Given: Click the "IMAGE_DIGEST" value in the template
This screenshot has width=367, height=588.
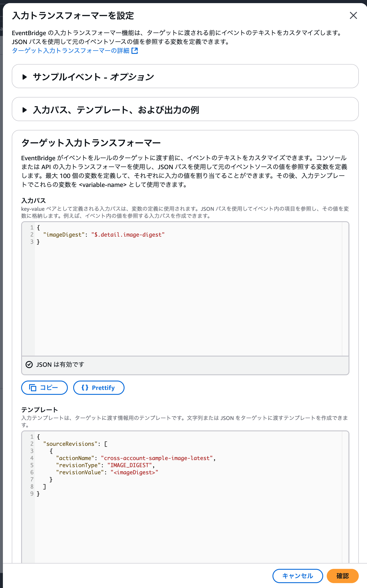Looking at the screenshot, I should (x=130, y=465).
